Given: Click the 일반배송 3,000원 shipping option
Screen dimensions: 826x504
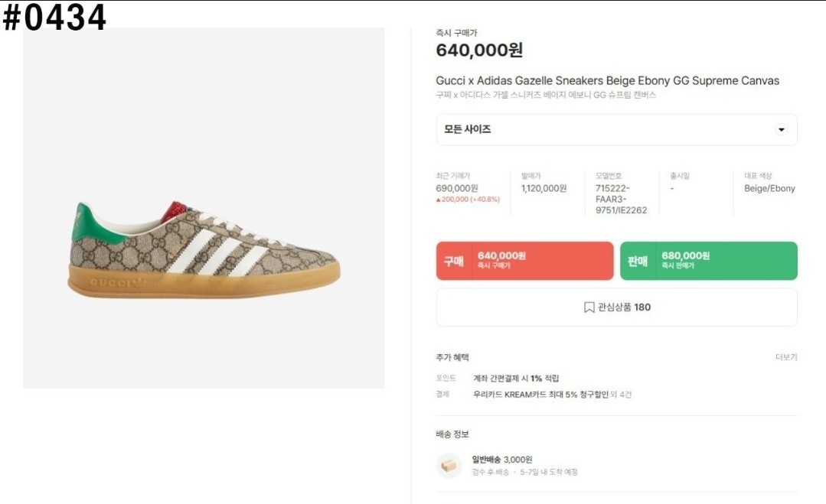Looking at the screenshot, I should pyautogui.click(x=501, y=460).
